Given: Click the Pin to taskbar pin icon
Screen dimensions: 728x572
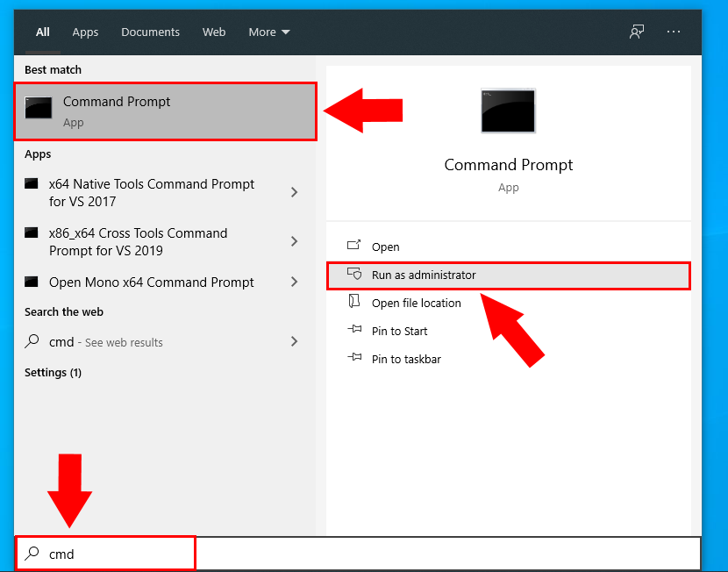Looking at the screenshot, I should [x=354, y=357].
